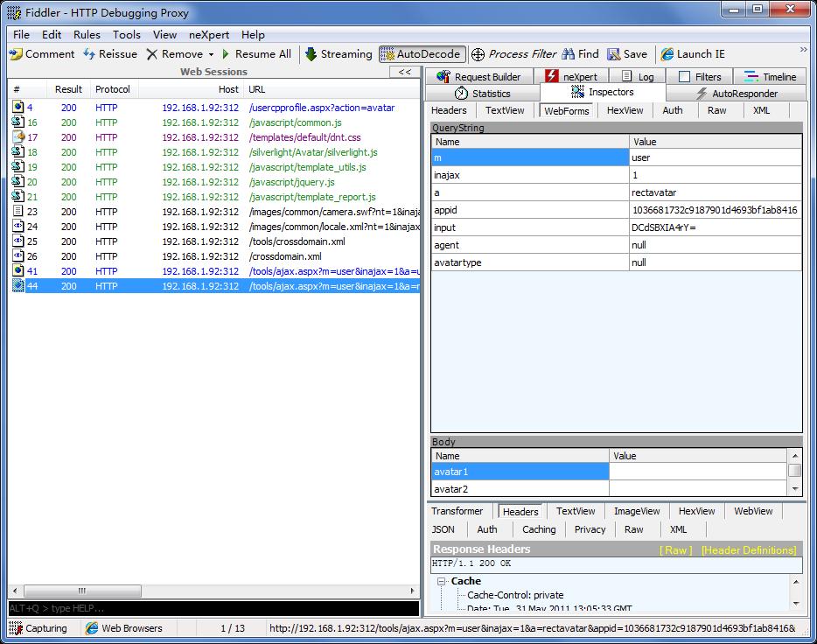Collapse the Web Sessions panel
Viewport: 817px width, 644px height.
[404, 72]
